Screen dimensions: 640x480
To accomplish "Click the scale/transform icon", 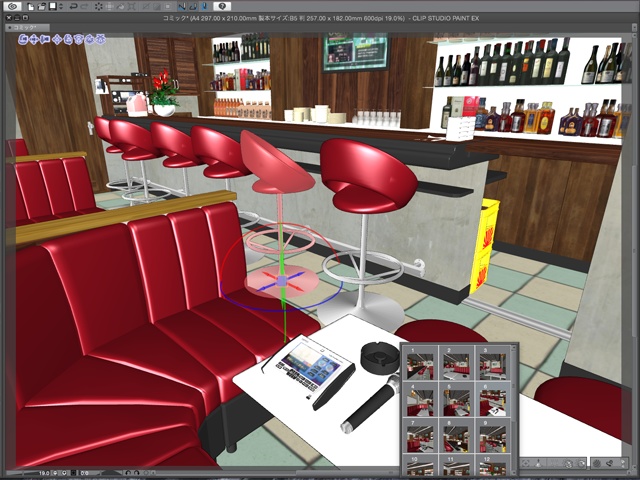I will (131, 7).
